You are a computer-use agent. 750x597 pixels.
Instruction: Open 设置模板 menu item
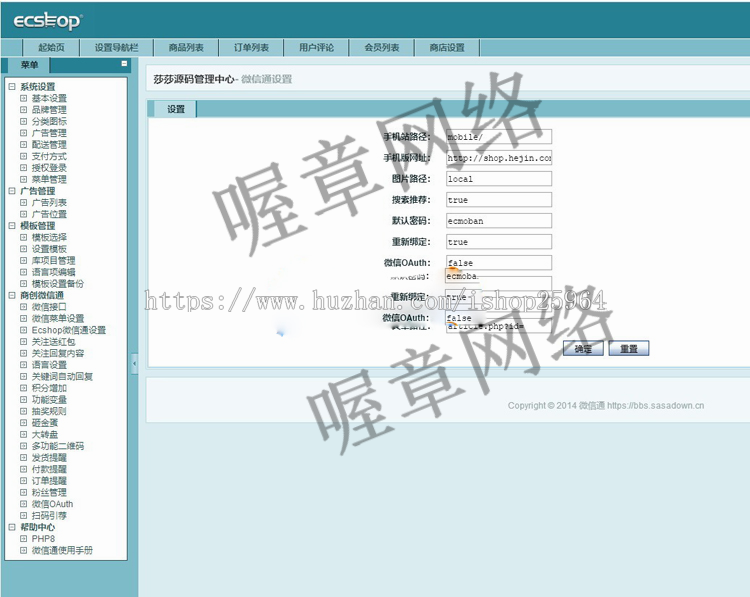(x=49, y=249)
